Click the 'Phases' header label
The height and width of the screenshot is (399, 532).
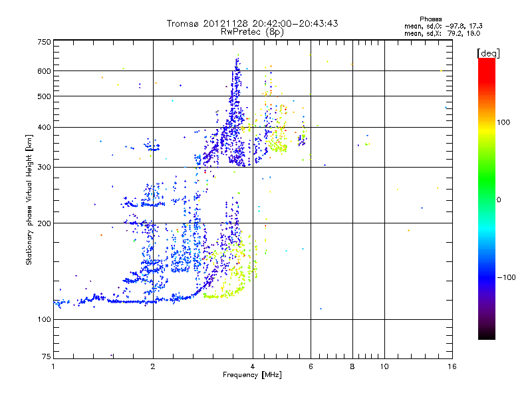point(430,19)
